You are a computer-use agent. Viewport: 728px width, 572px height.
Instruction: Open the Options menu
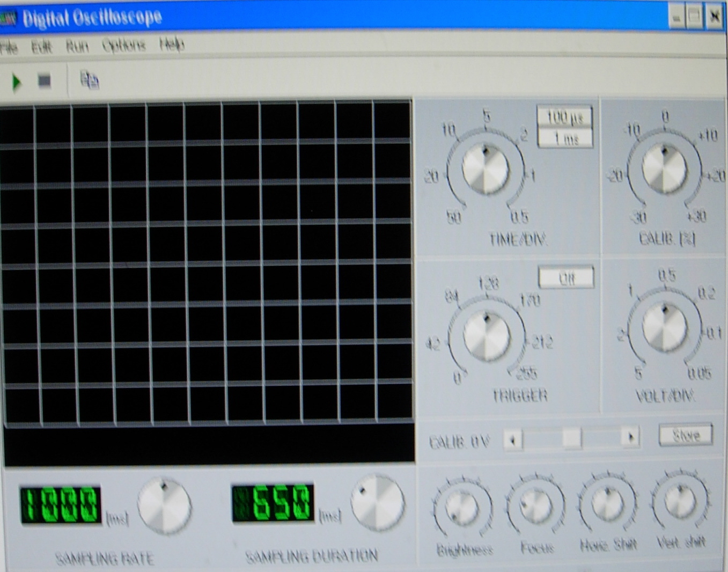124,46
